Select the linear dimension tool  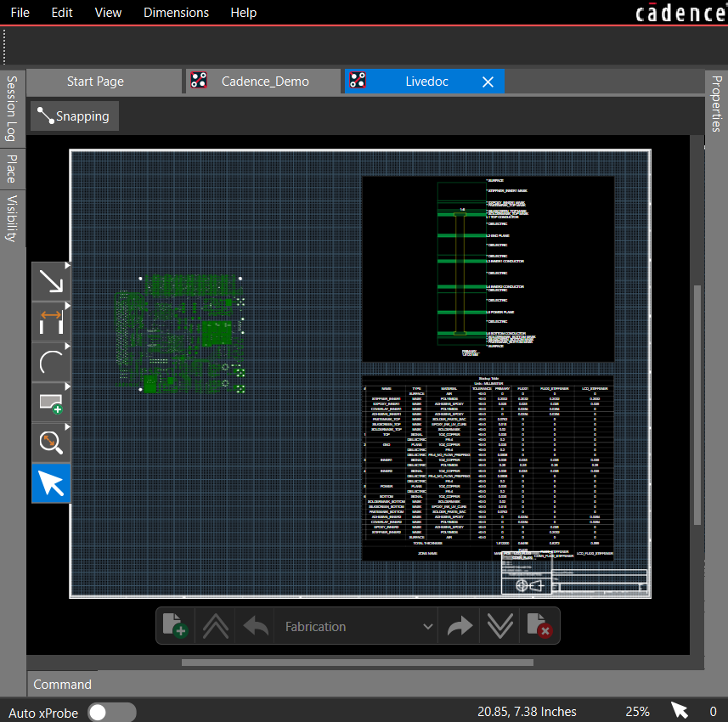coord(51,322)
